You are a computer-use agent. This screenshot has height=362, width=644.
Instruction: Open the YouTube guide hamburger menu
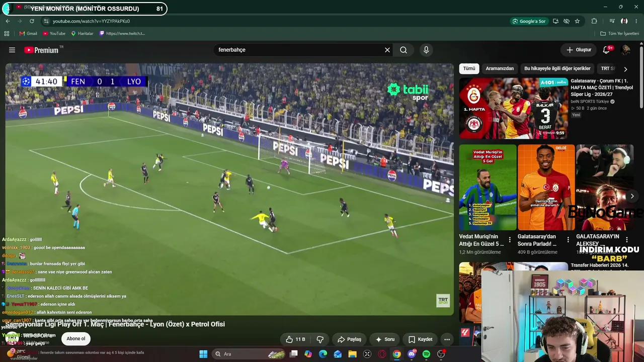[12, 50]
